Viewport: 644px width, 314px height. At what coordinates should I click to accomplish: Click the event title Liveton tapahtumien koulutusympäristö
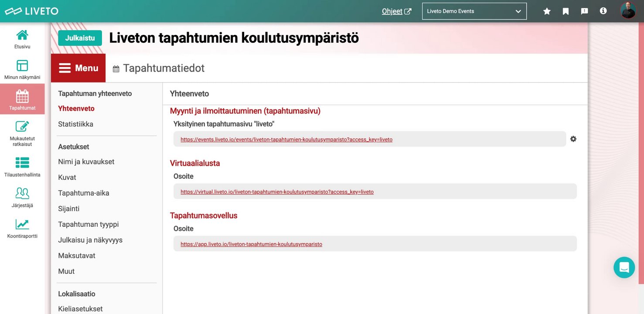pyautogui.click(x=234, y=38)
